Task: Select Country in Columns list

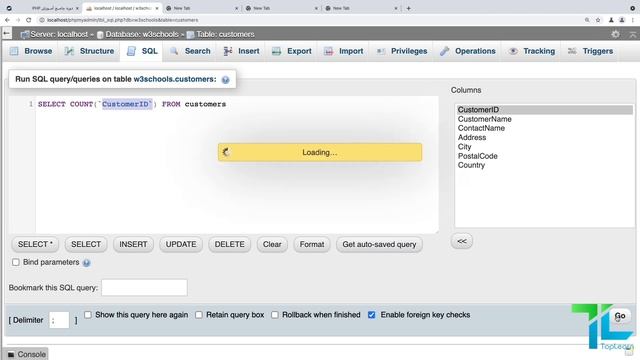Action: point(544,165)
